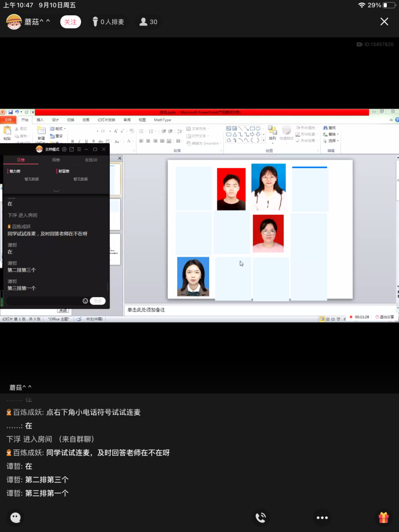This screenshot has height=532, width=399.
Task: Open the audience list showing 30 viewers
Action: (x=148, y=22)
